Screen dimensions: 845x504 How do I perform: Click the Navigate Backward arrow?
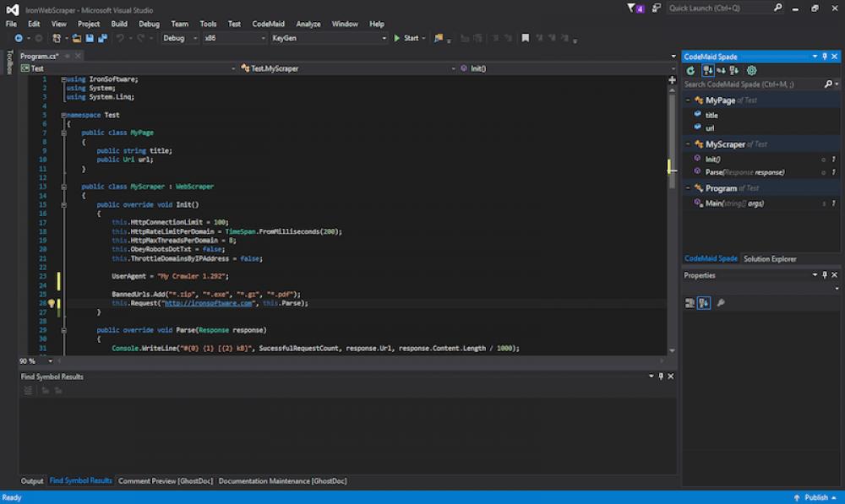19,38
